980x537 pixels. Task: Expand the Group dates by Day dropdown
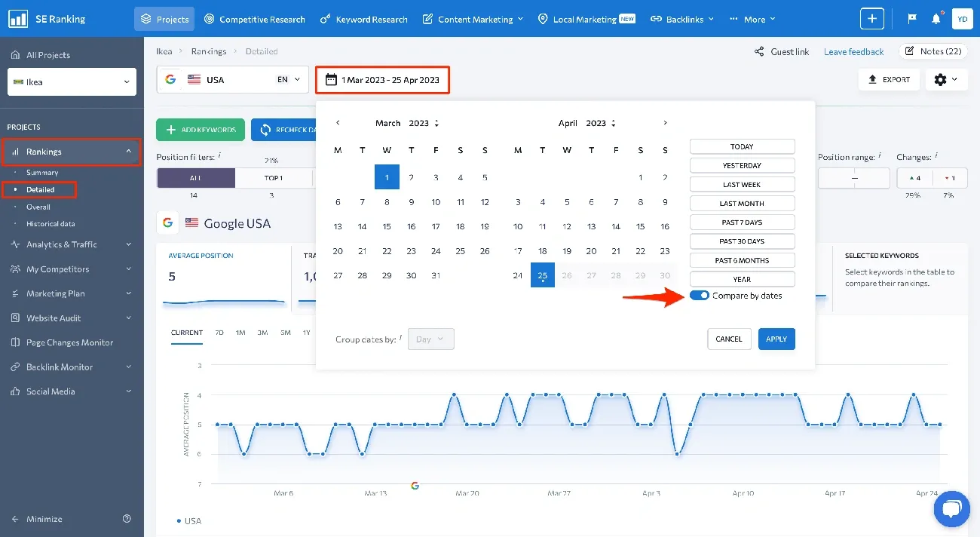click(430, 339)
